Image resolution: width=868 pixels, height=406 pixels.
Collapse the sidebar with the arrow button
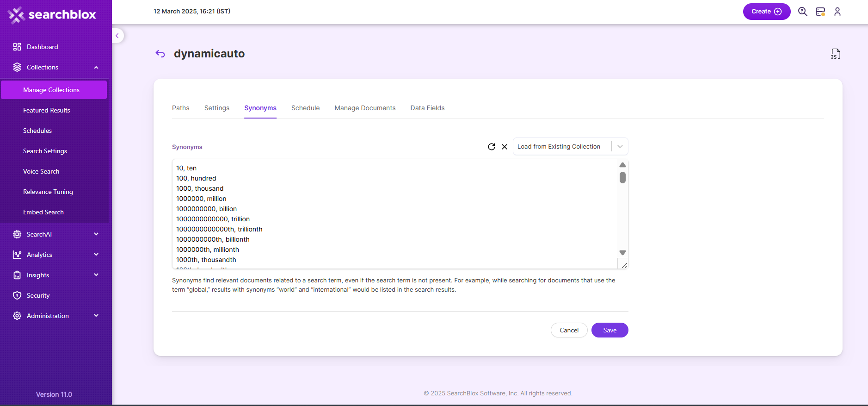(117, 36)
